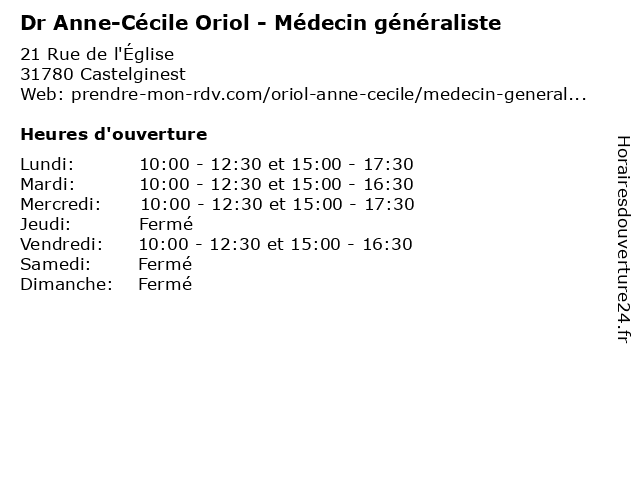Open the prendre-mon-rdv.com web link

[329, 94]
